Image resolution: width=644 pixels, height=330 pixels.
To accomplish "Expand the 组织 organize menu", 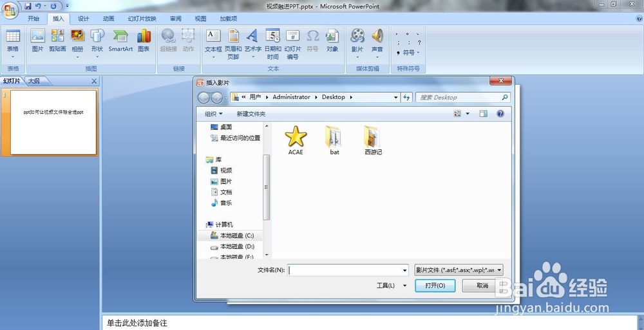I will coord(214,114).
